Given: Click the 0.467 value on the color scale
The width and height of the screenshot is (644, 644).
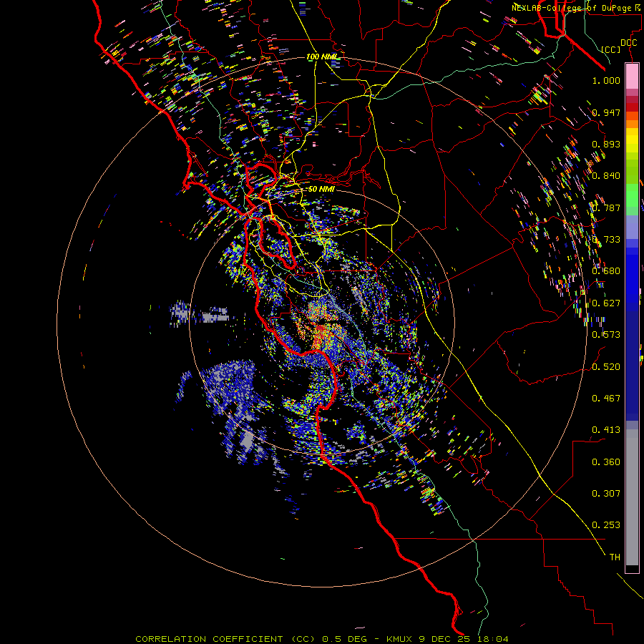Looking at the screenshot, I should point(606,399).
